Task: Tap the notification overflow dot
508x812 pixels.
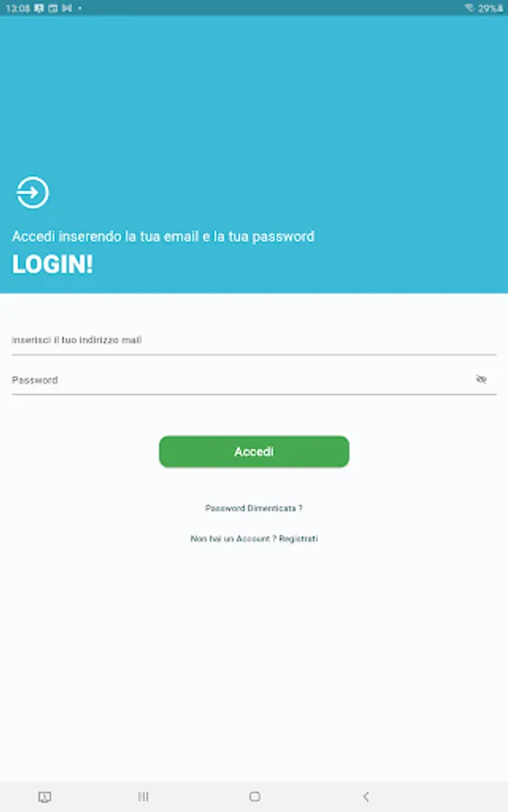Action: [79, 8]
